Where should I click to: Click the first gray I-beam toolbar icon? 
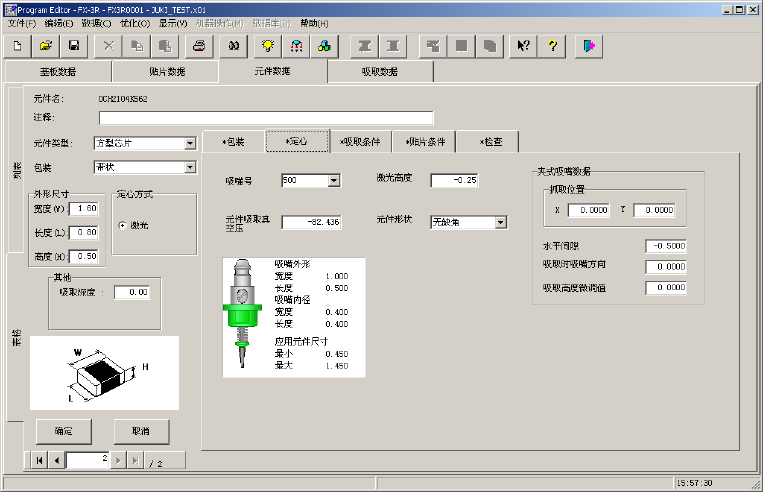click(x=364, y=46)
